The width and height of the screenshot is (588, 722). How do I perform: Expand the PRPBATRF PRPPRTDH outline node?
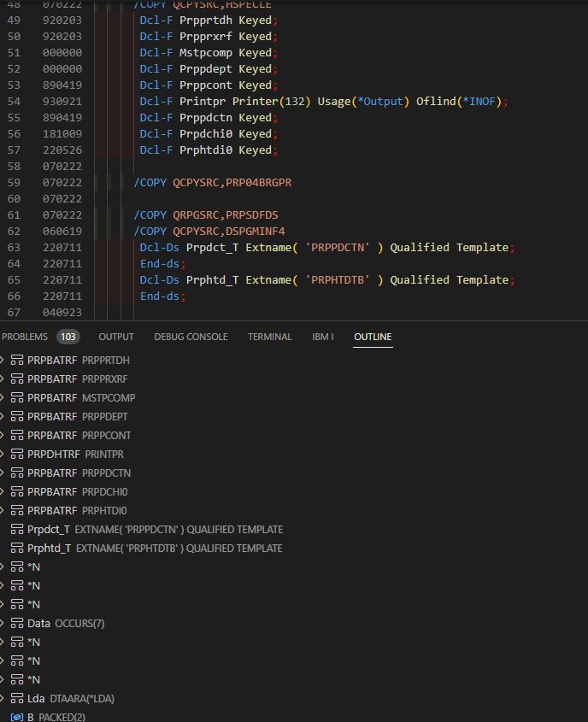[x=3, y=360]
